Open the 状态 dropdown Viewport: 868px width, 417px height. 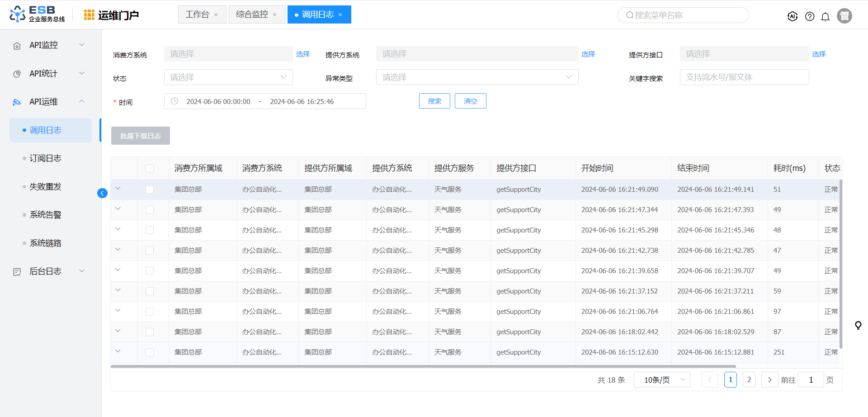[228, 77]
